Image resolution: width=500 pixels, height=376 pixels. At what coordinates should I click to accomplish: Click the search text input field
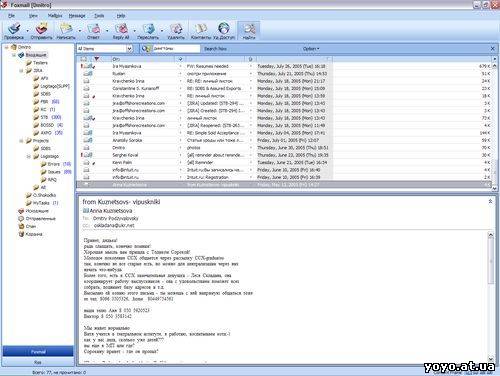pos(176,49)
